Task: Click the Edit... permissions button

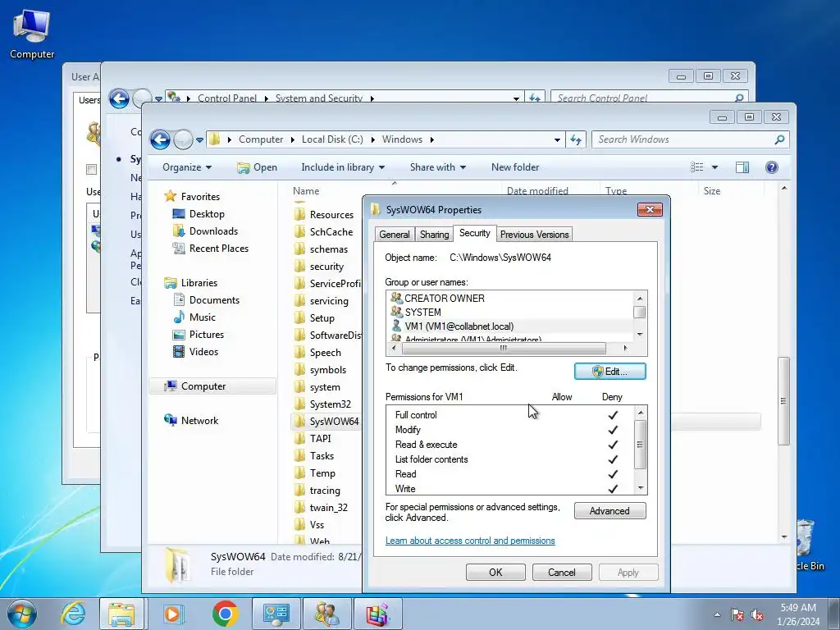Action: (x=609, y=372)
